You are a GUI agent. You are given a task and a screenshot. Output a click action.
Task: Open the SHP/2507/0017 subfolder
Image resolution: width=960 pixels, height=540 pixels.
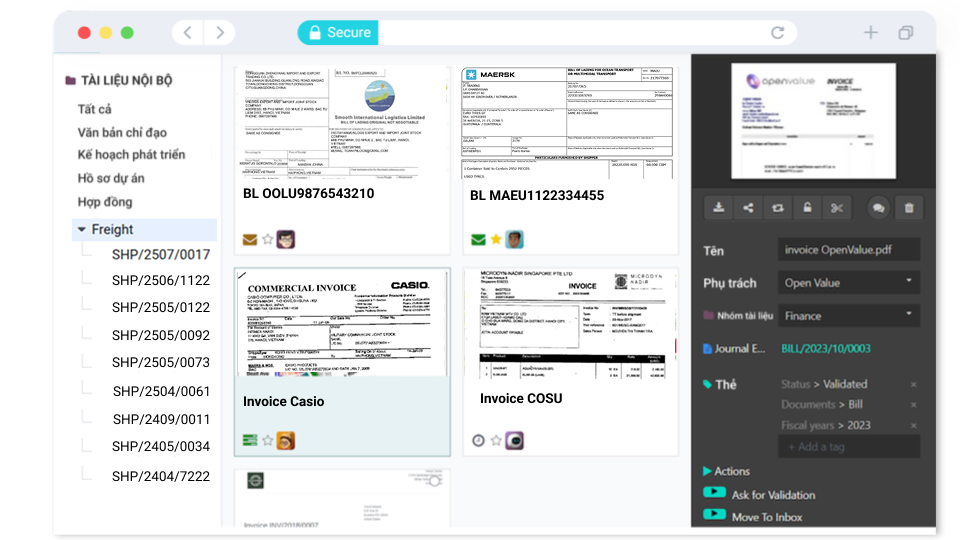click(161, 255)
